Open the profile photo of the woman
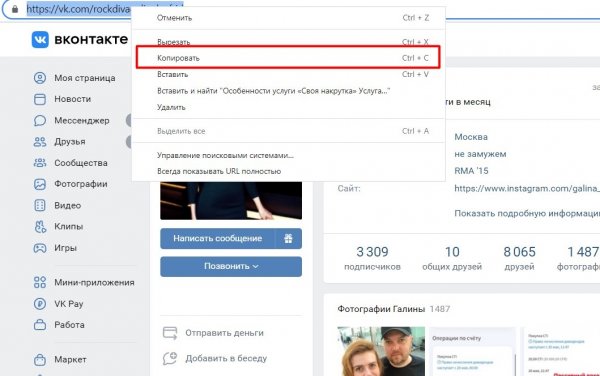Image resolution: width=600 pixels, height=376 pixels. click(231, 200)
